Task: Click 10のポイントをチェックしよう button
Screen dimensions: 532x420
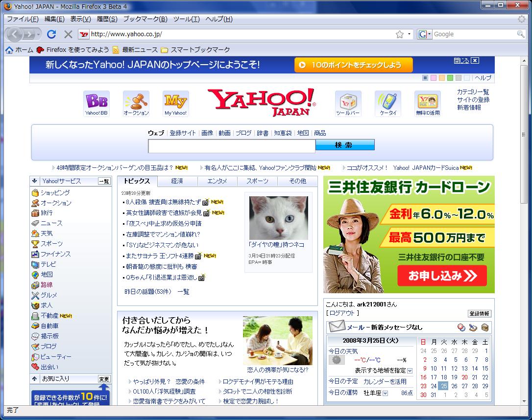Action: pos(354,65)
